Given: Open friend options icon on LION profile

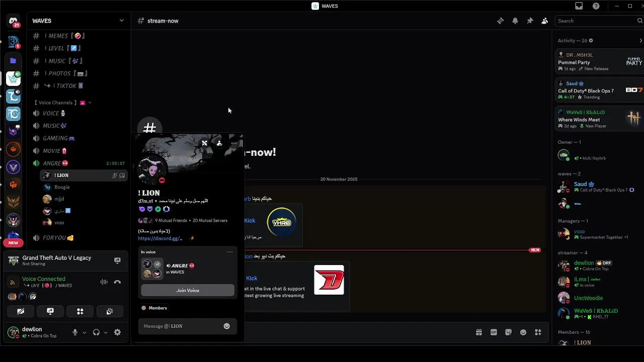Looking at the screenshot, I should 219,143.
